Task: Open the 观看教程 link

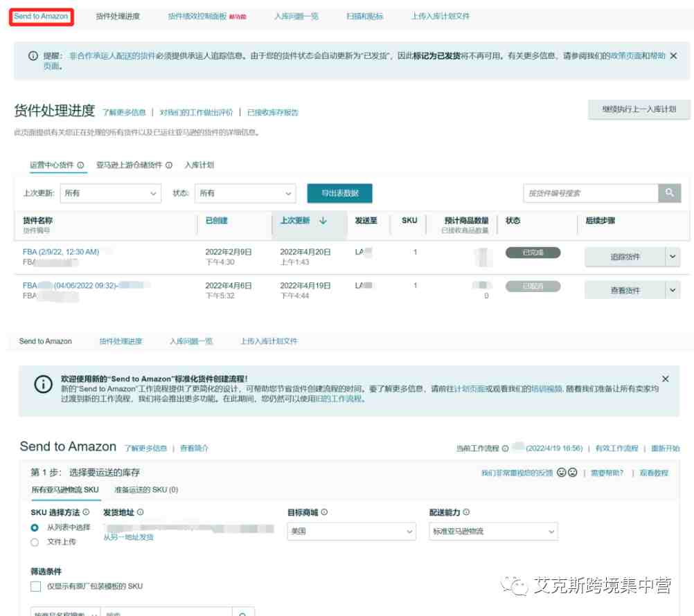Action: point(654,473)
